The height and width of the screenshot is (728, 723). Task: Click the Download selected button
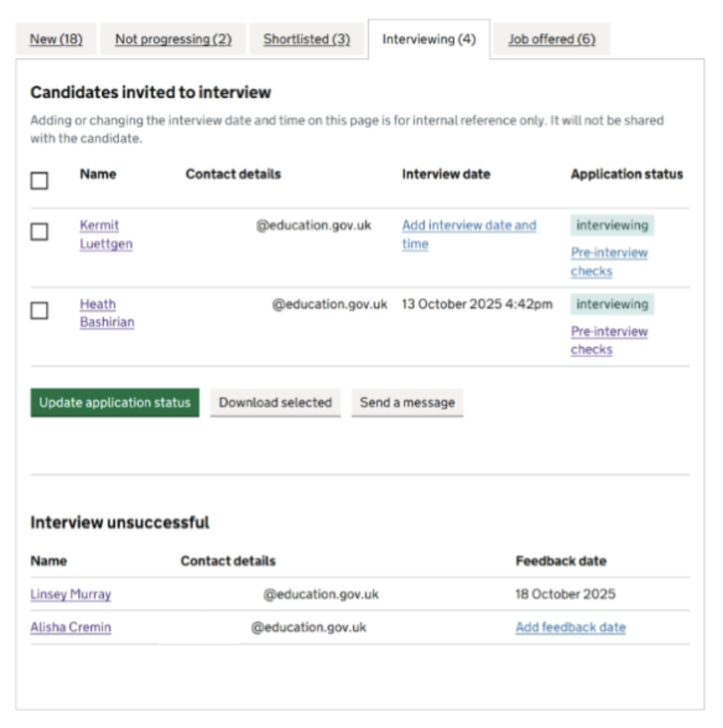pyautogui.click(x=275, y=403)
